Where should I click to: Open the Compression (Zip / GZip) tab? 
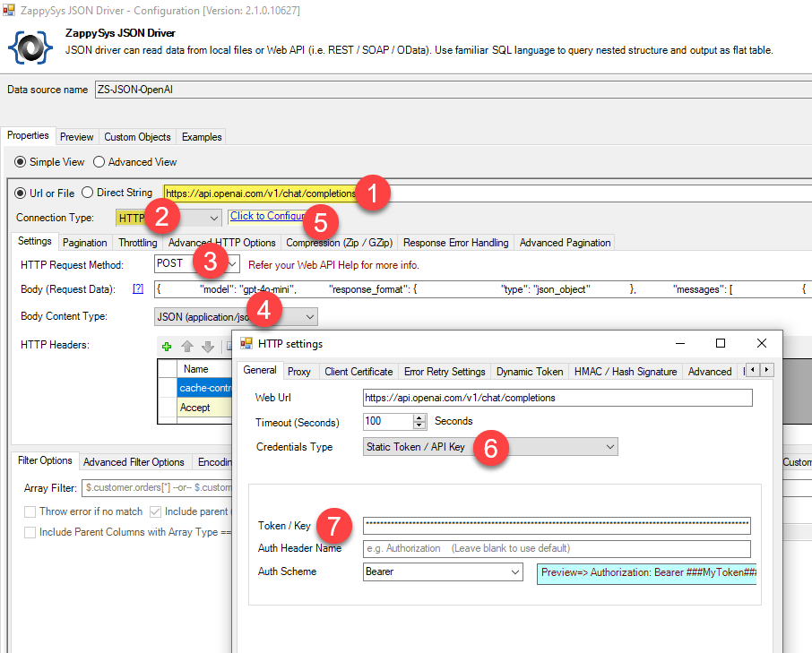click(x=339, y=243)
